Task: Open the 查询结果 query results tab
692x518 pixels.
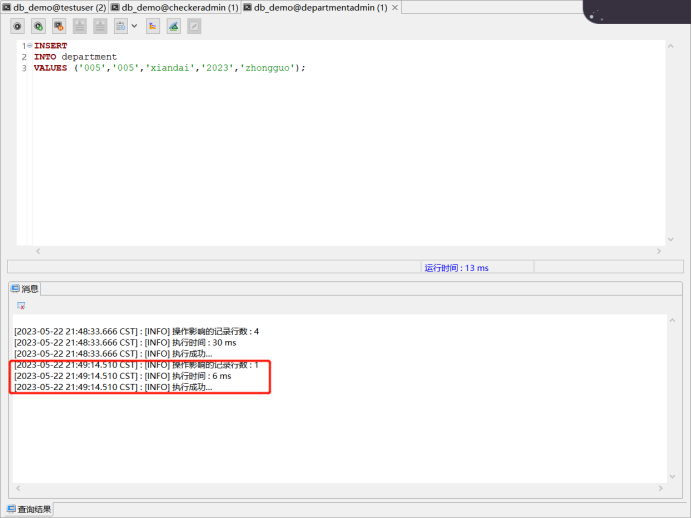Action: pos(30,509)
